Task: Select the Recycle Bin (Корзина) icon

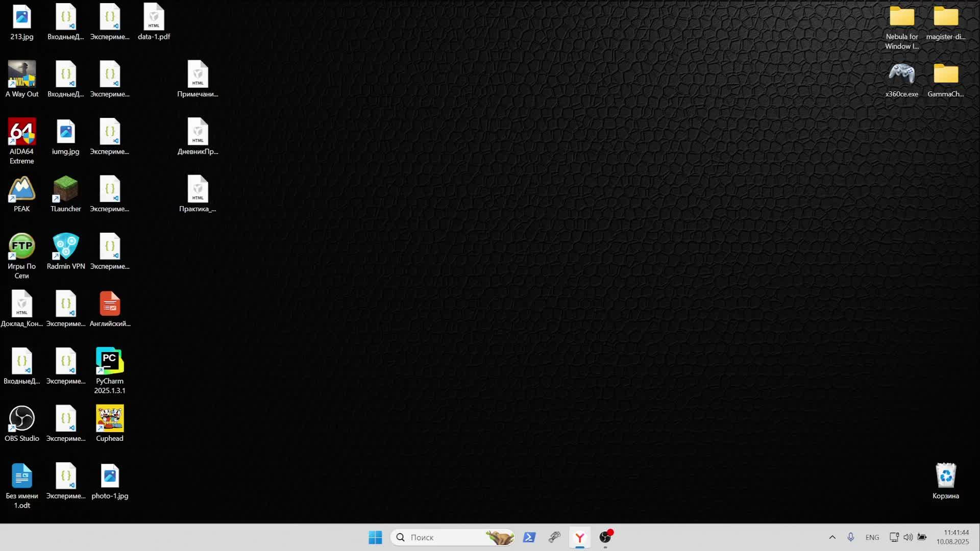Action: (x=945, y=477)
